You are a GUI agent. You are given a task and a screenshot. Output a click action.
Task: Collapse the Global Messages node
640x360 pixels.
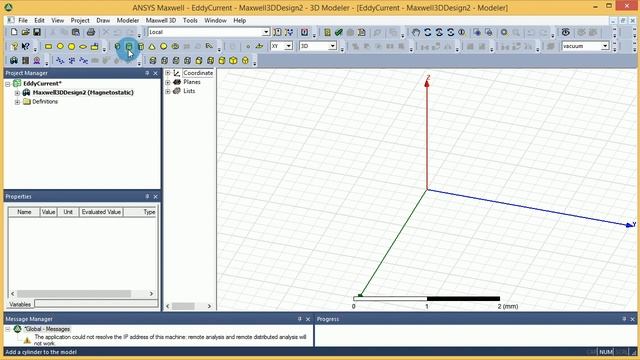click(x=8, y=329)
